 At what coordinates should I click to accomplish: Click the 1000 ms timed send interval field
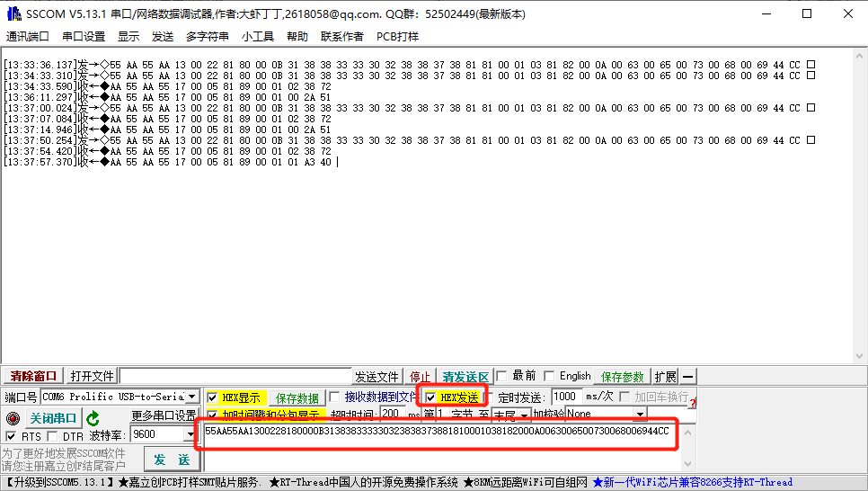pyautogui.click(x=566, y=397)
